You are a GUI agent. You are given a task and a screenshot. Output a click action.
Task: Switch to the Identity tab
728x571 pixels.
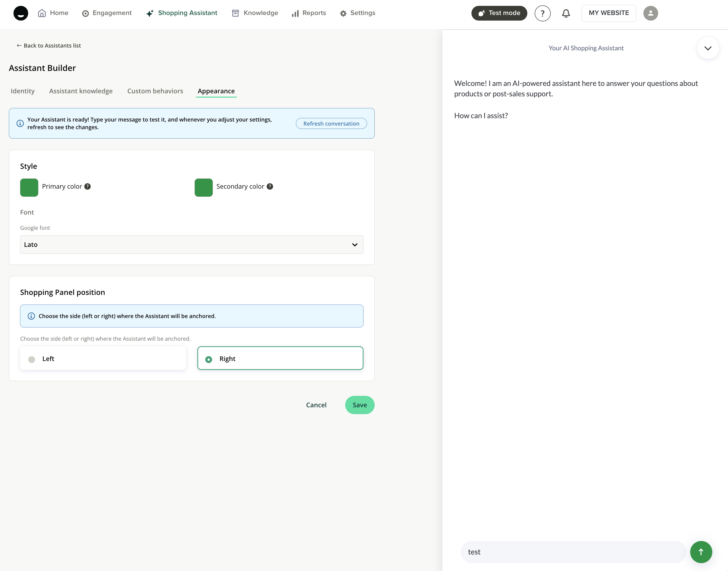(x=23, y=91)
